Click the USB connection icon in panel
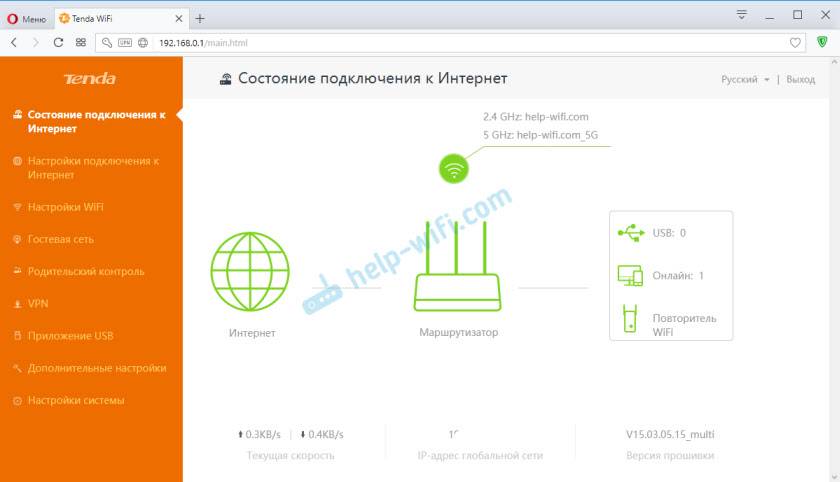 (631, 233)
